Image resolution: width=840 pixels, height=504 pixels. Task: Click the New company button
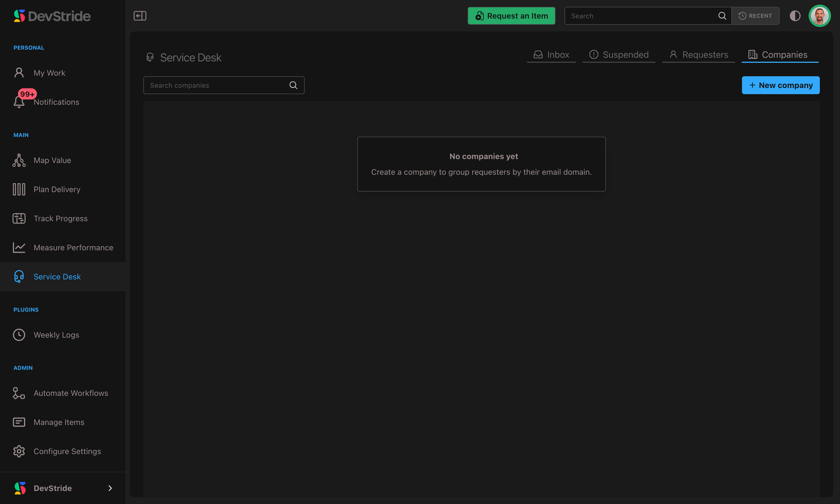(x=780, y=85)
